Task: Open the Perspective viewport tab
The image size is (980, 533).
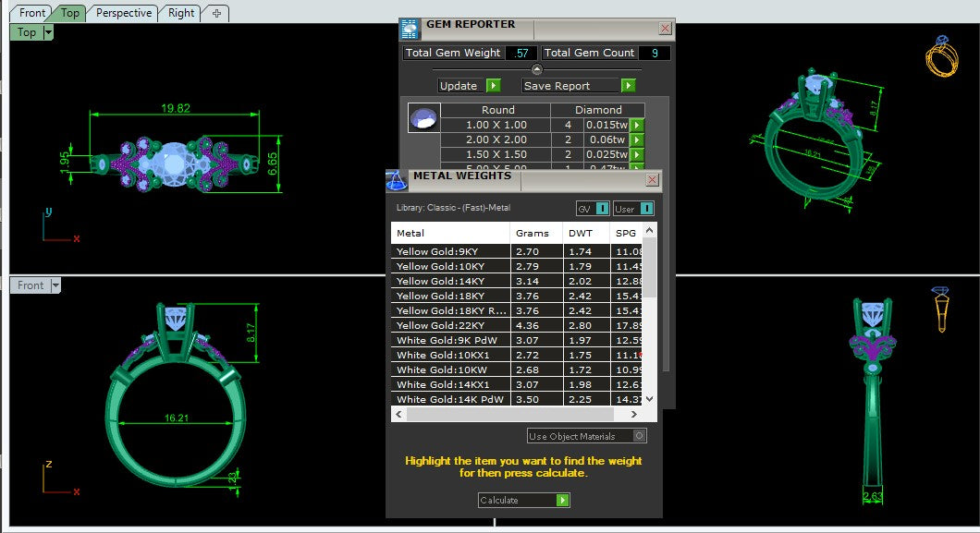Action: (x=123, y=13)
